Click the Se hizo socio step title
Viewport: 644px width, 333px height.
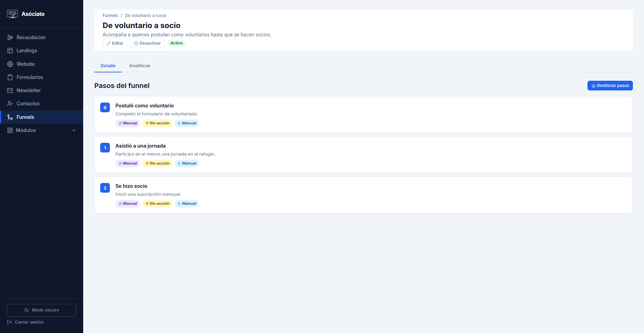[x=131, y=186]
